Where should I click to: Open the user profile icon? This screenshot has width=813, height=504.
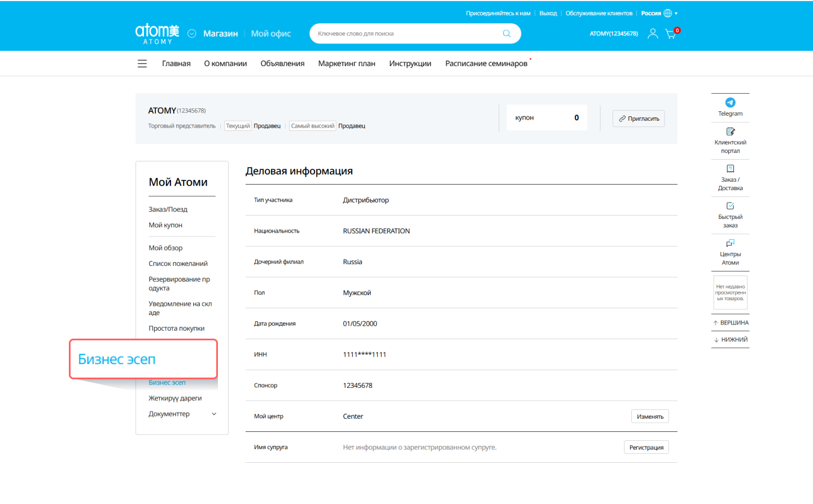coord(653,34)
